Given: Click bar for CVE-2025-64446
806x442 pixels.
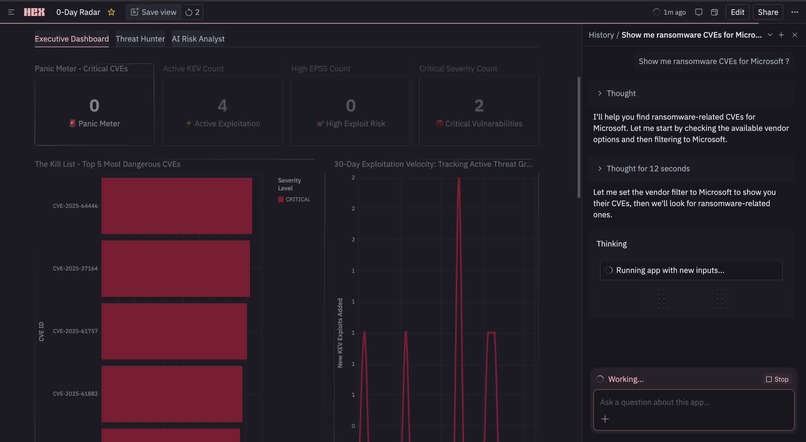Looking at the screenshot, I should pos(176,206).
